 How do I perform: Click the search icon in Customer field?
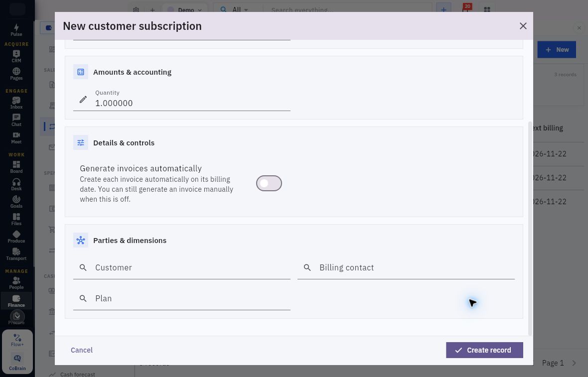(x=83, y=267)
